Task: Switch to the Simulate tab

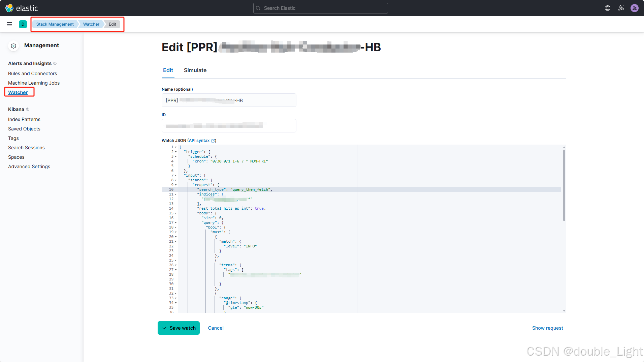Action: [195, 70]
